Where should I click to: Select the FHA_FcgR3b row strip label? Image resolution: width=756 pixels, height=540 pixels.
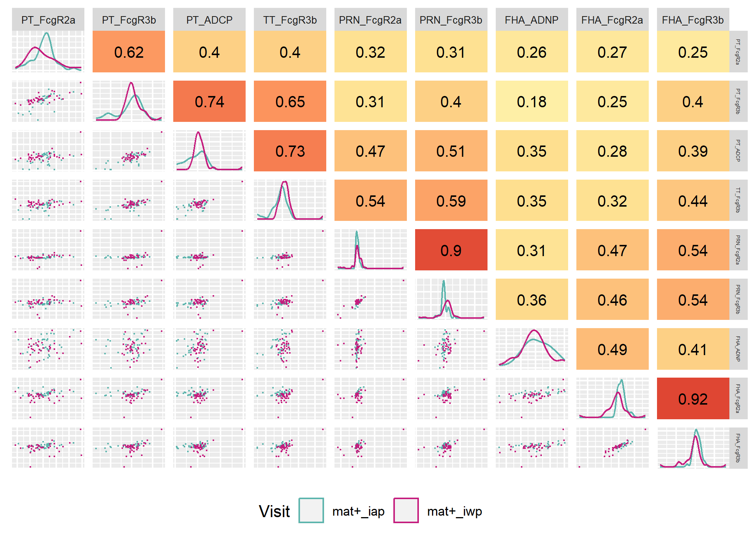tap(738, 448)
